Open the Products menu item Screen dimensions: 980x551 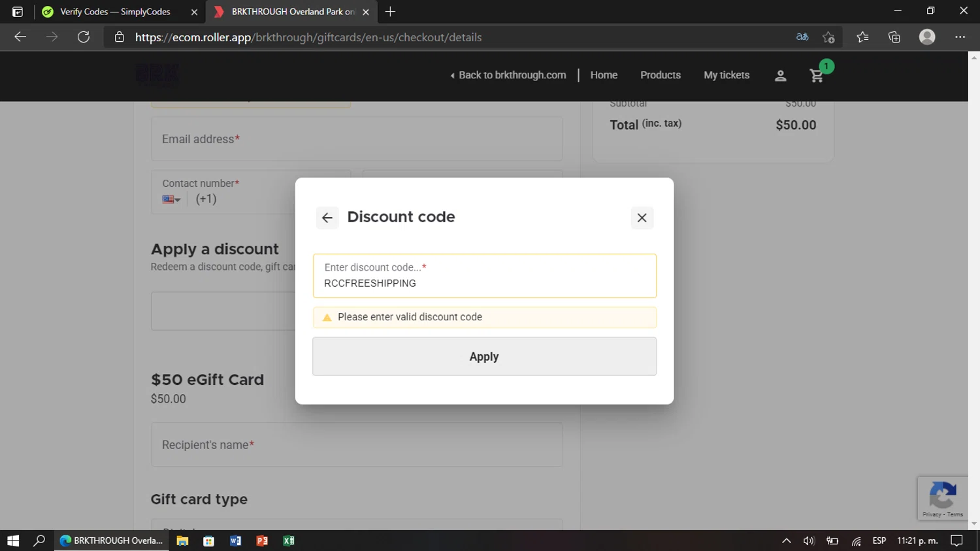pyautogui.click(x=661, y=75)
